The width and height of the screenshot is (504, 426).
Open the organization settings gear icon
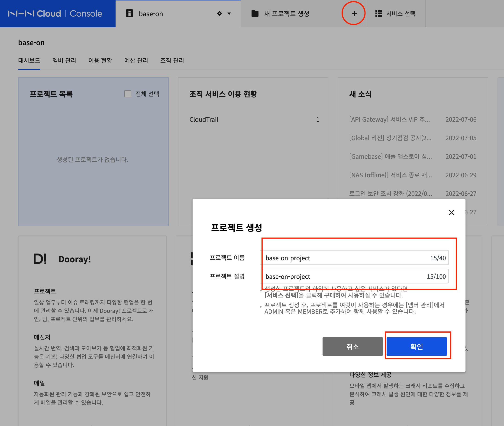(219, 13)
